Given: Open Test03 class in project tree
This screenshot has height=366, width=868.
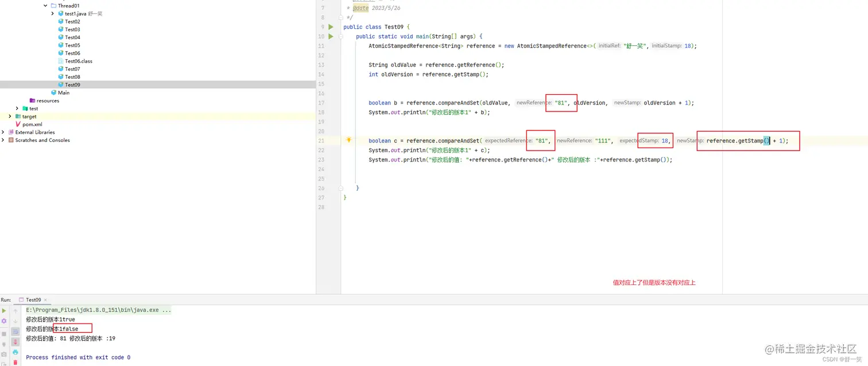Looking at the screenshot, I should point(72,29).
